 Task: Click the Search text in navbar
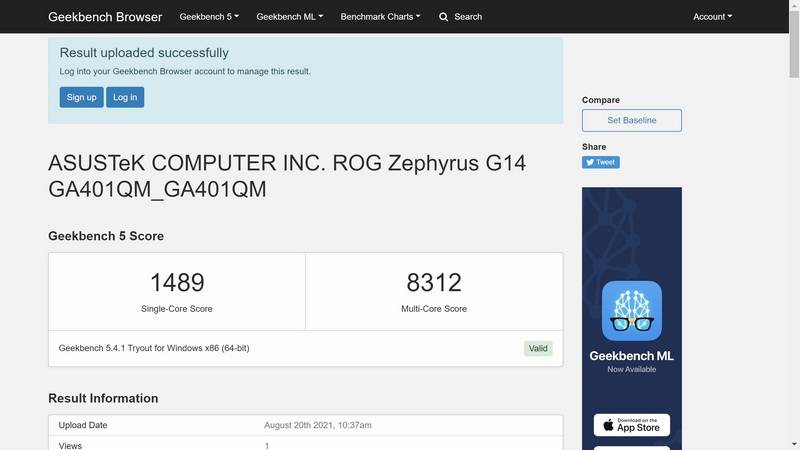pyautogui.click(x=468, y=17)
